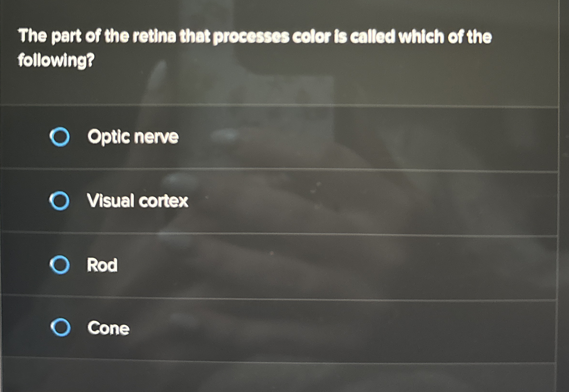Click the fourth answer row

point(270,328)
